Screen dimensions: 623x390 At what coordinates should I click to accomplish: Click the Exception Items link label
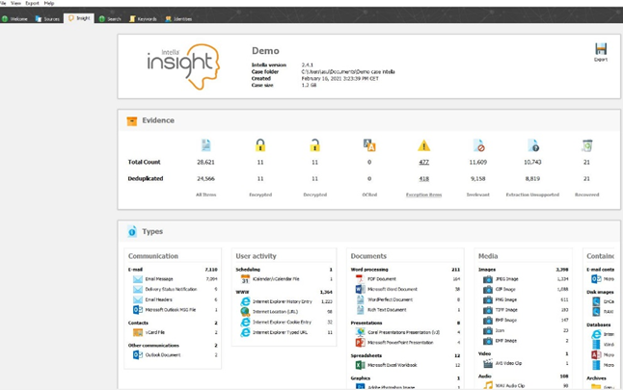(424, 195)
